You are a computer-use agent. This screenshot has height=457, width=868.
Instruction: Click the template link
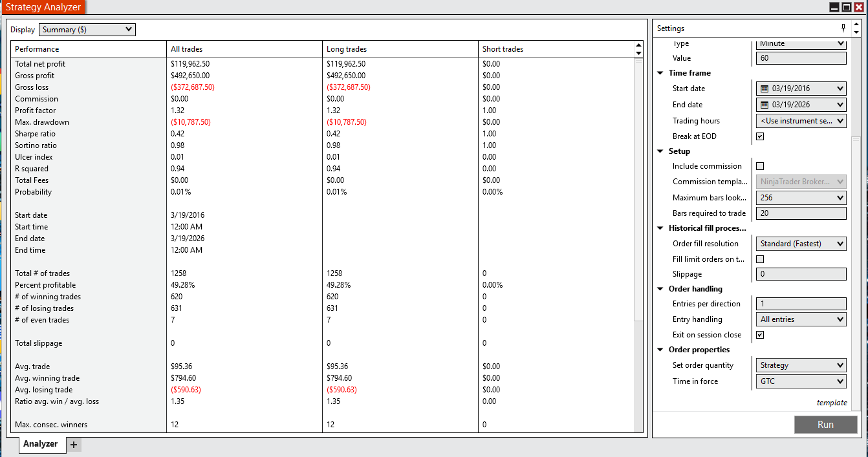point(832,402)
